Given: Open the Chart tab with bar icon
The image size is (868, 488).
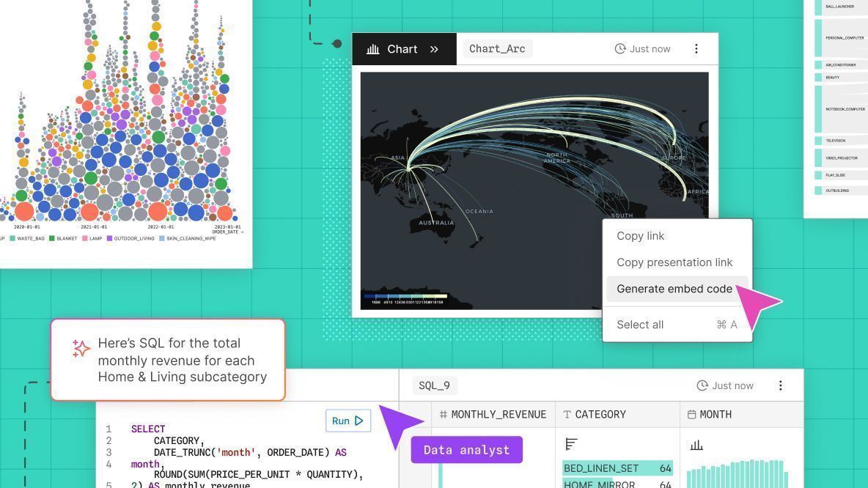Looking at the screenshot, I should (404, 48).
